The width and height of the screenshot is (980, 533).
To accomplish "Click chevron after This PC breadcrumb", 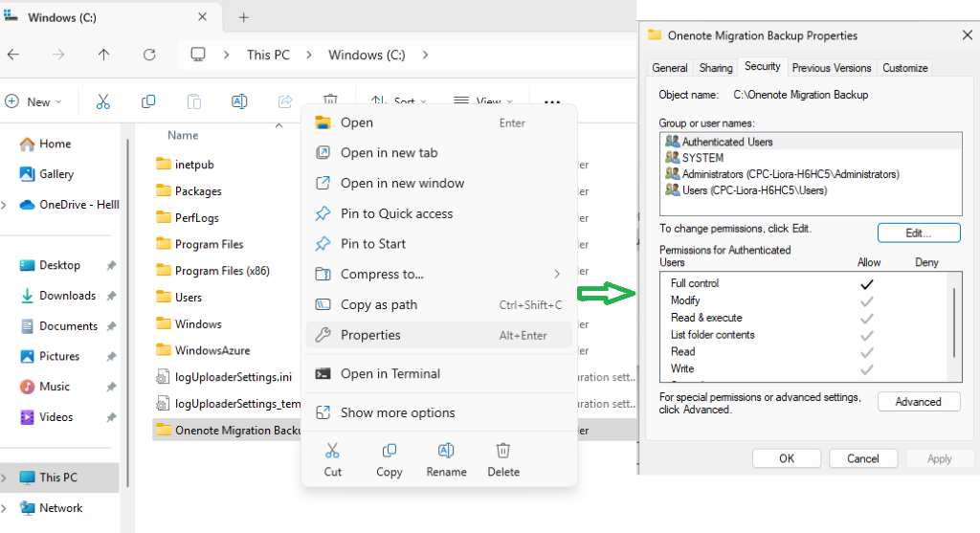I will coord(309,55).
